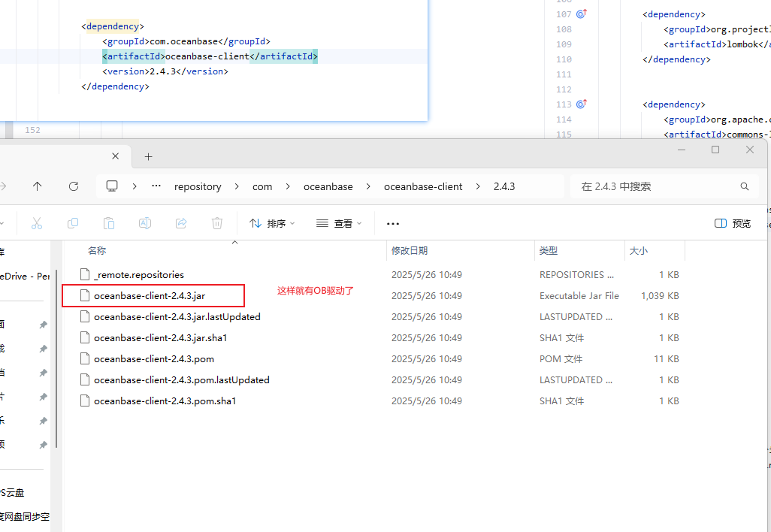Open the hidden path ellipsis in breadcrumb
771x532 pixels.
point(156,186)
